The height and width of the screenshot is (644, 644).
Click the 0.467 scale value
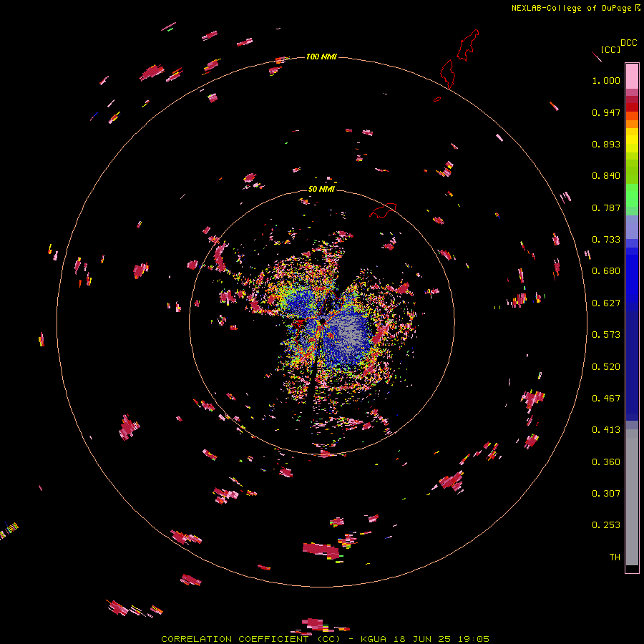[606, 399]
